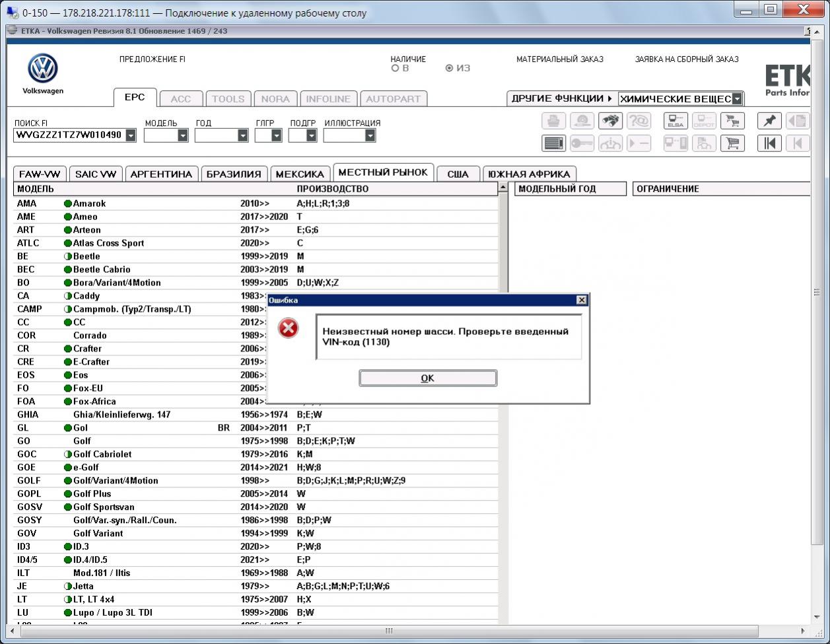Click the document and person icon
This screenshot has height=644, width=830.
[704, 143]
